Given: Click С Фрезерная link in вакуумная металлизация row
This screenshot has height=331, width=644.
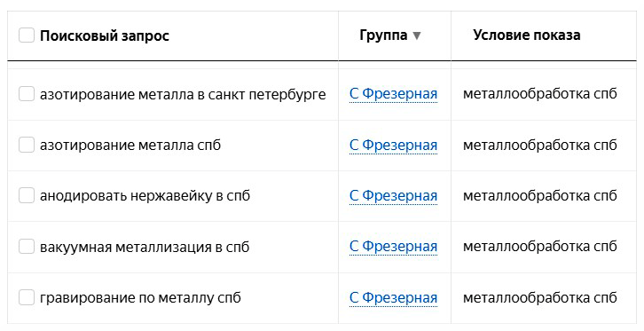Looking at the screenshot, I should point(393,247).
